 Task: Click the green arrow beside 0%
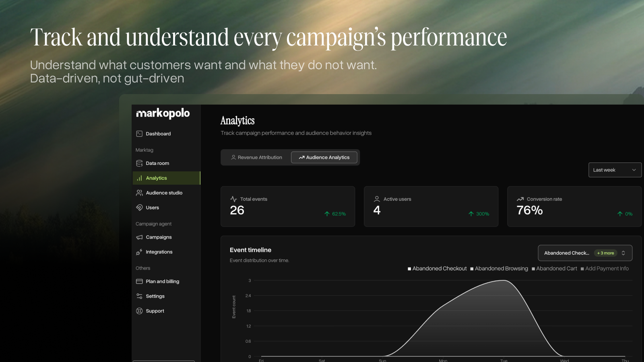(620, 214)
